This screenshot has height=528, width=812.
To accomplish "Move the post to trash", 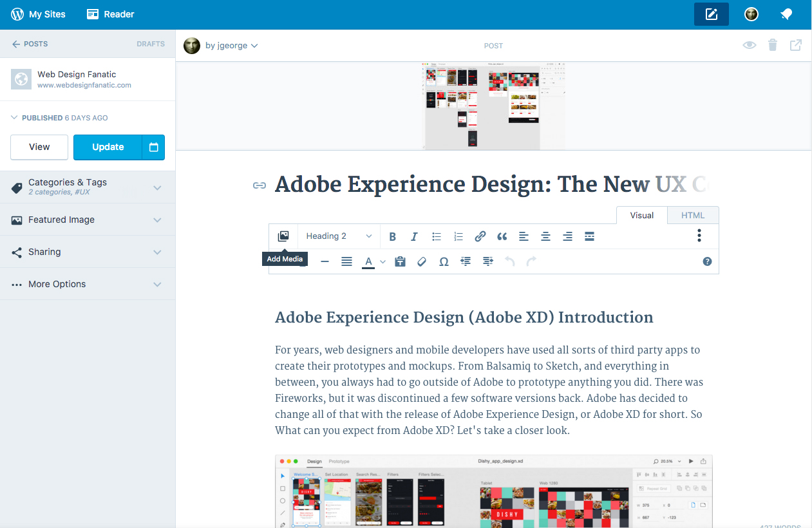I will [x=772, y=45].
